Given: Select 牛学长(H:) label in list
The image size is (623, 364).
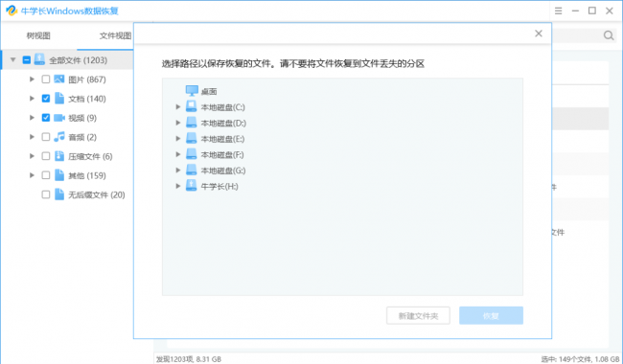Looking at the screenshot, I should click(219, 187).
